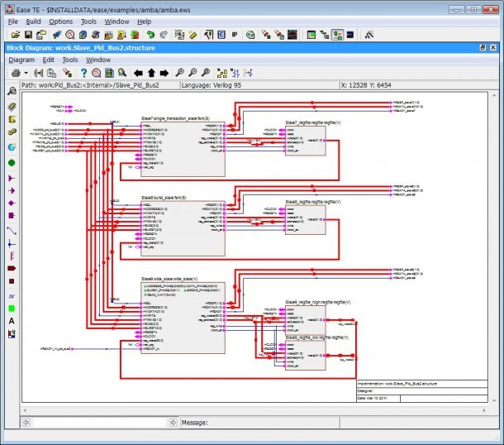Image resolution: width=504 pixels, height=445 pixels.
Task: Click the blue C icon in main toolbar
Action: click(221, 35)
